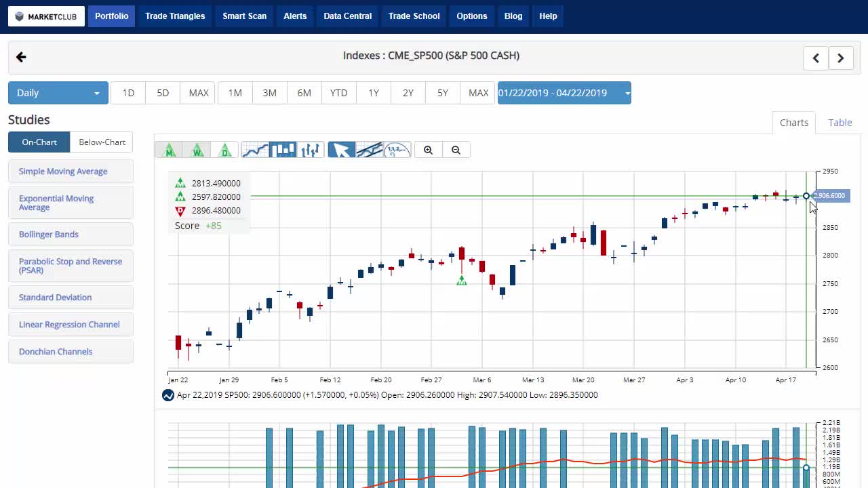Click green triangle marker on the chart
This screenshot has height=488, width=868.
[462, 280]
